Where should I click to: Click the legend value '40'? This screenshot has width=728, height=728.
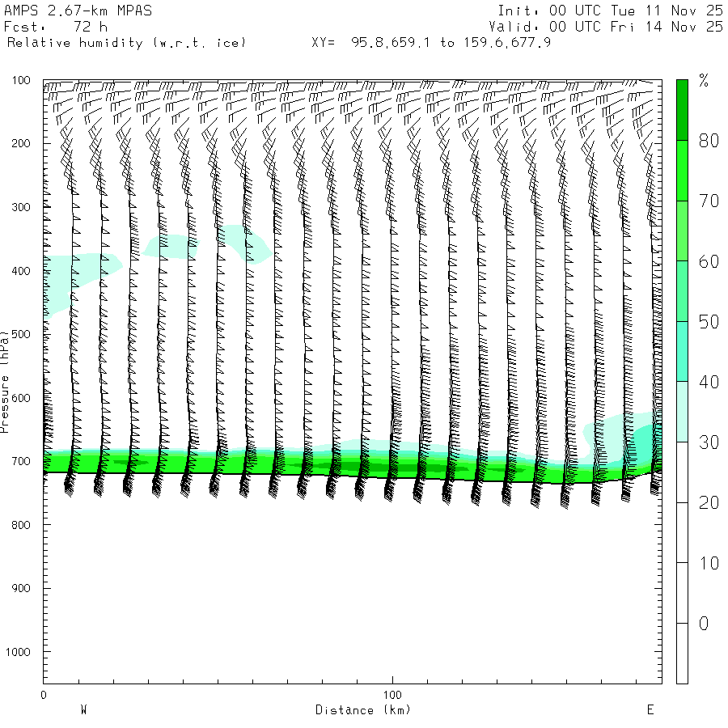pos(709,382)
